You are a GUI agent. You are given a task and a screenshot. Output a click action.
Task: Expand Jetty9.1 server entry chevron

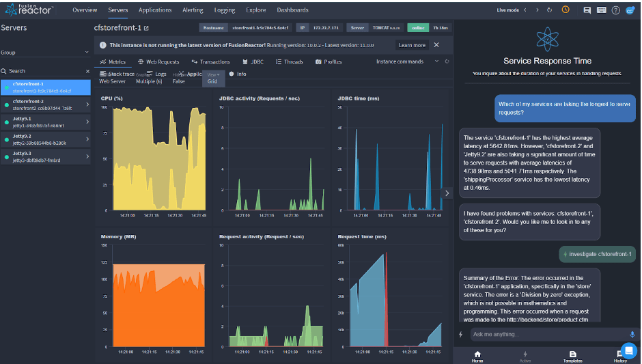point(87,122)
